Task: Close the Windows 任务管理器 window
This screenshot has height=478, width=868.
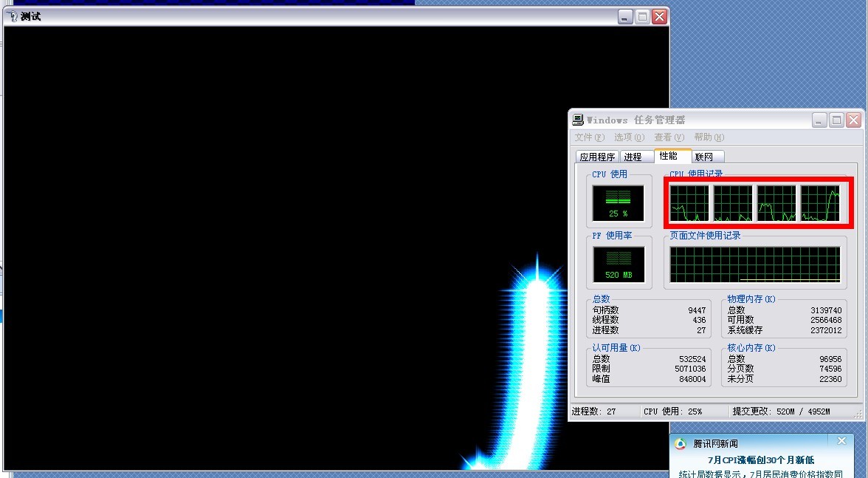Action: tap(853, 120)
